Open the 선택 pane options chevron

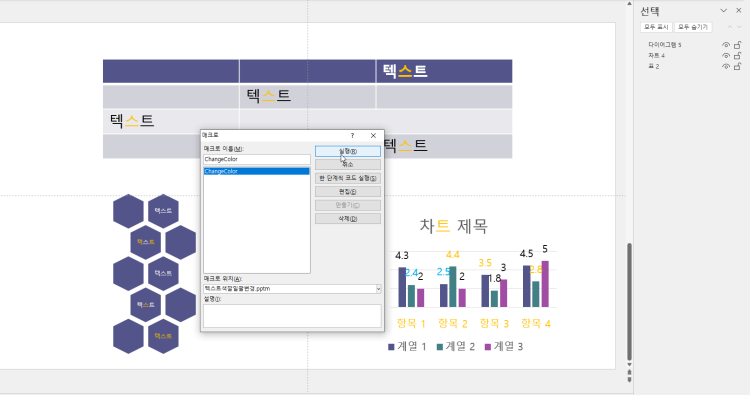[724, 11]
